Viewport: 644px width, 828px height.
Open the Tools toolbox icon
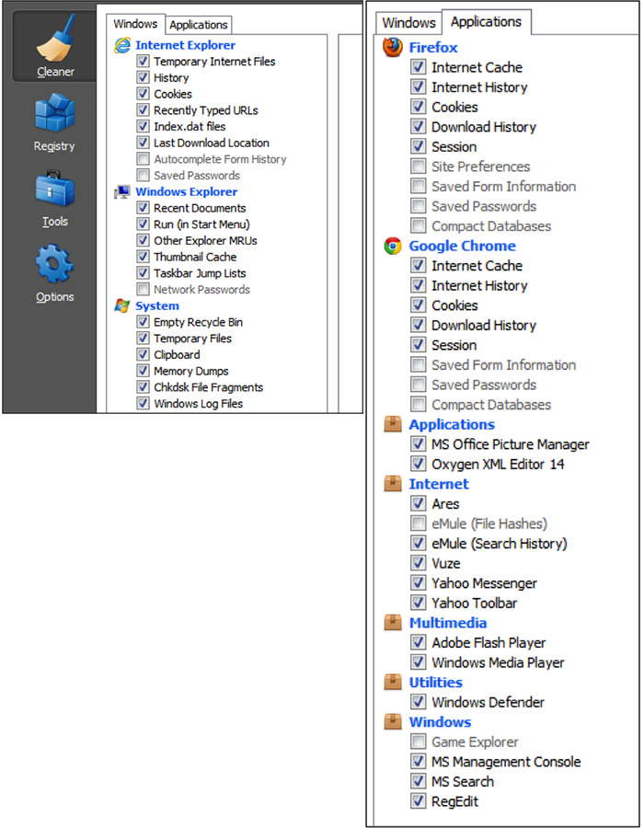tap(55, 189)
